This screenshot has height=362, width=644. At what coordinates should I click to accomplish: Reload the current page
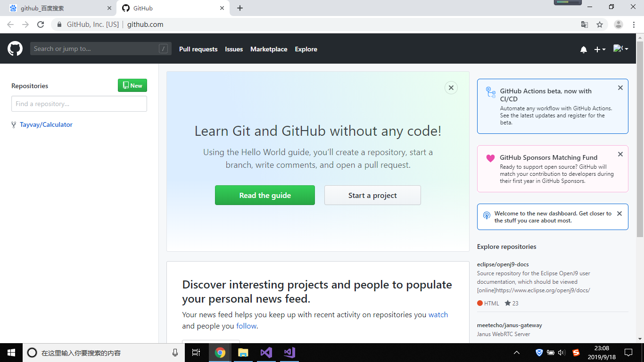(x=41, y=25)
